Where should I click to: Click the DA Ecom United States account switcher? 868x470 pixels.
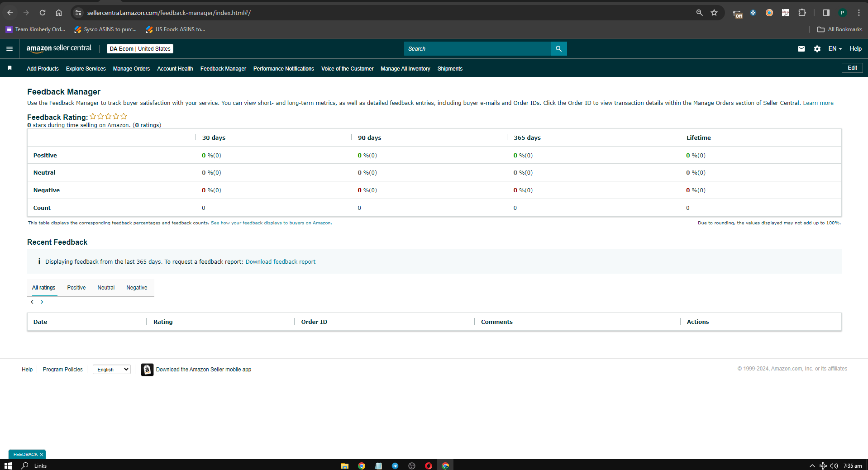click(140, 49)
